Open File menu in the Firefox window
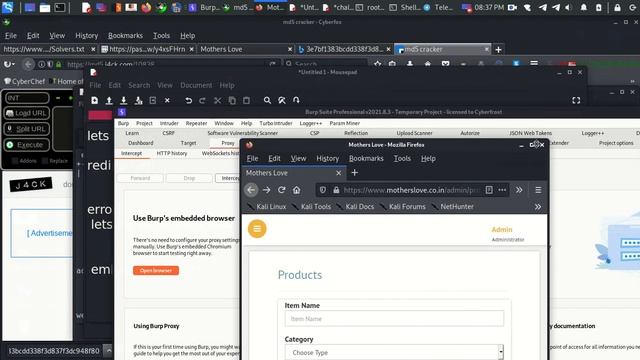Screen dimensions: 640x360 pyautogui.click(x=252, y=158)
